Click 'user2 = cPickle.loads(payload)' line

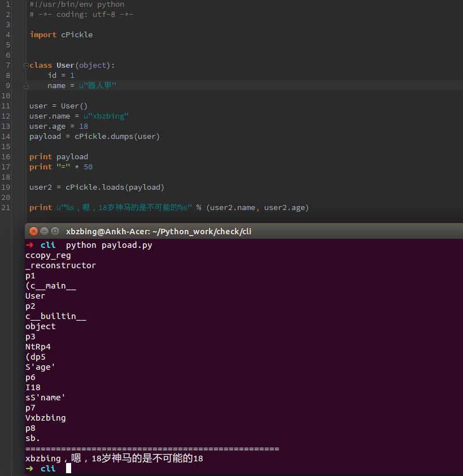point(97,187)
